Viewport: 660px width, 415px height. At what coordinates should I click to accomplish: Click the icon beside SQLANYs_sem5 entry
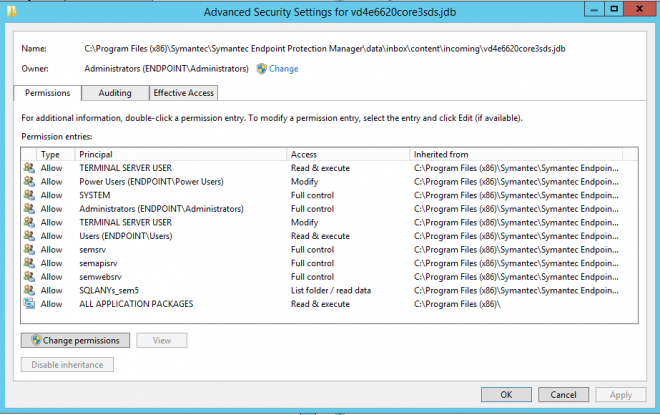[28, 290]
